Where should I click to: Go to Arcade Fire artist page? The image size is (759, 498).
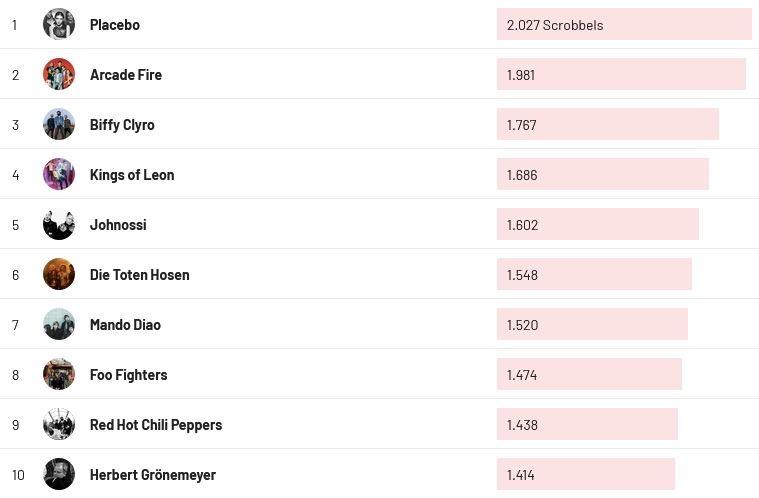pos(126,74)
